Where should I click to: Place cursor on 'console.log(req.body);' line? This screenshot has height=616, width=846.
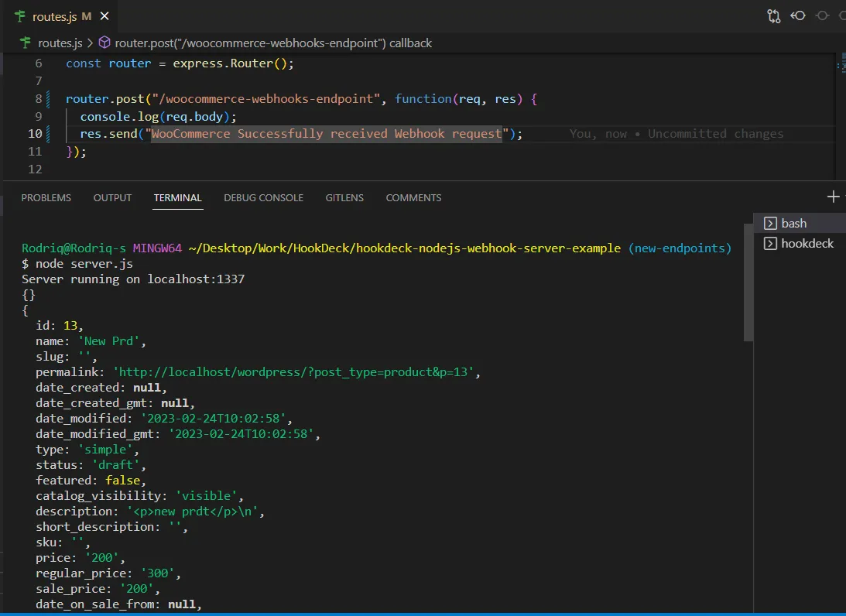158,117
